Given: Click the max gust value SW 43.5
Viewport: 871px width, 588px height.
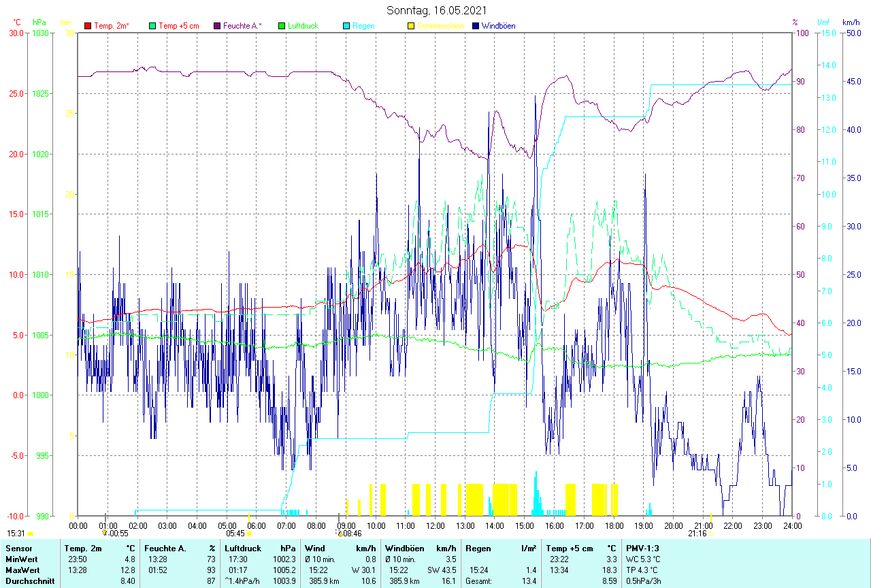Looking at the screenshot, I should coord(443,570).
